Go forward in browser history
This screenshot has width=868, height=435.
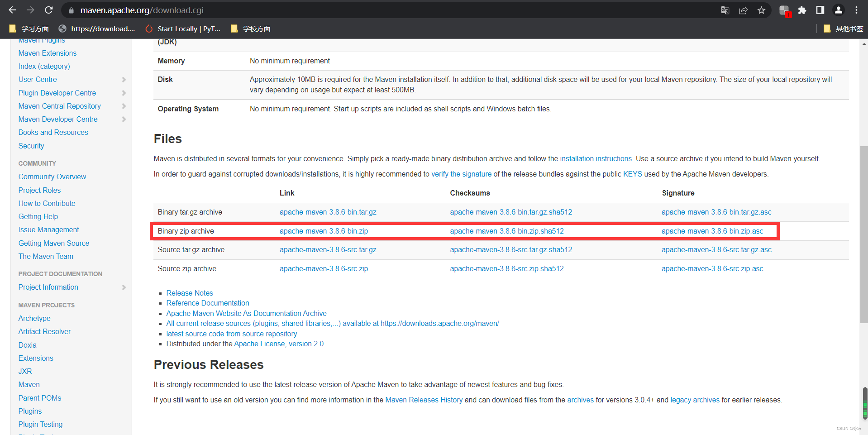coord(30,10)
